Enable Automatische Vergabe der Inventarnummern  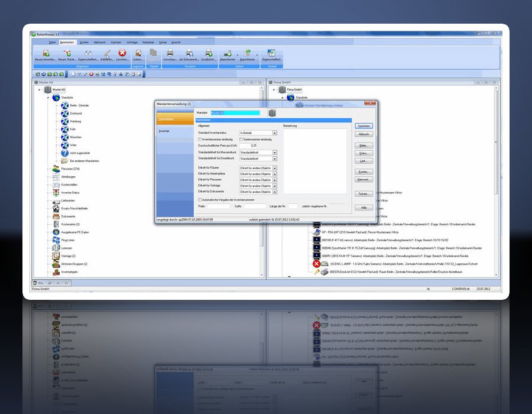click(x=200, y=200)
